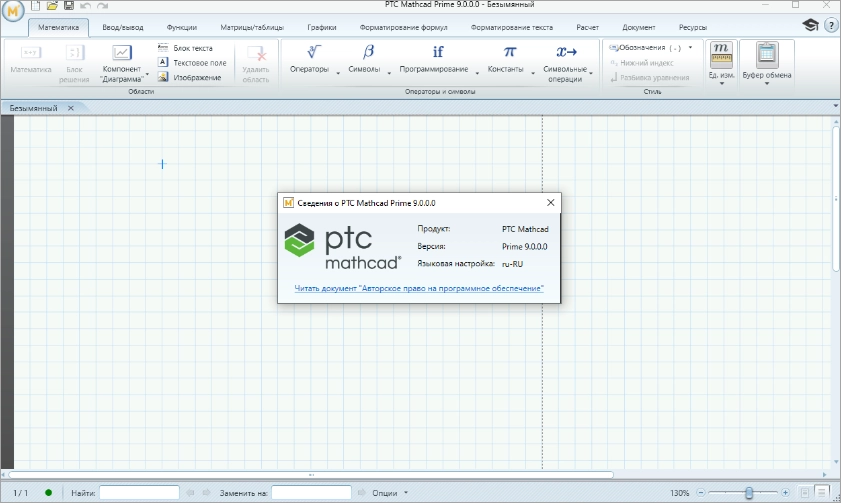Redo the action in quick access toolbar
The width and height of the screenshot is (841, 503).
pos(102,6)
